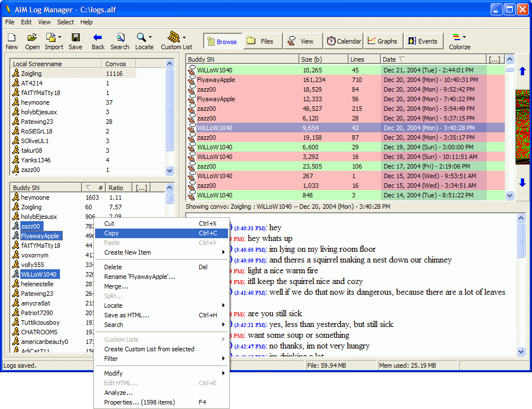532x409 pixels.
Task: Click the blue up navigation arrow
Action: click(x=522, y=70)
